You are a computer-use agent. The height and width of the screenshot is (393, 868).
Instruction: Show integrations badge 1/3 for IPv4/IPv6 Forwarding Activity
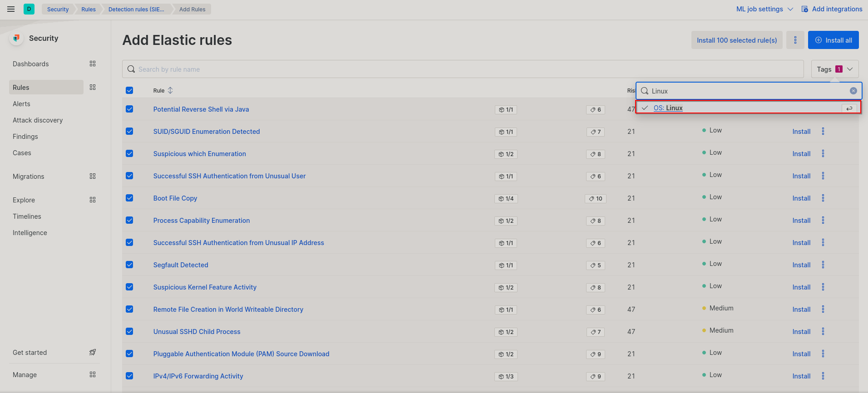(x=506, y=377)
